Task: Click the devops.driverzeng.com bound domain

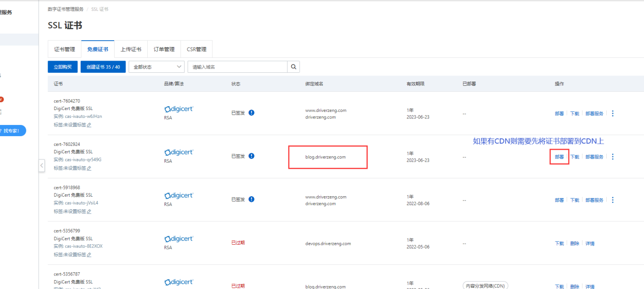Action: pyautogui.click(x=328, y=243)
